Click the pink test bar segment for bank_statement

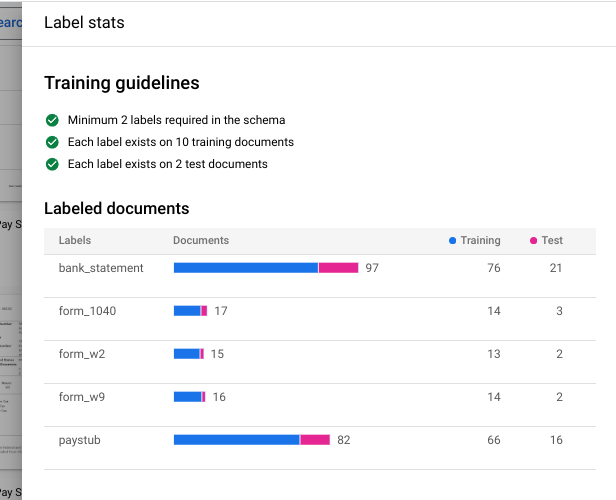pos(338,268)
